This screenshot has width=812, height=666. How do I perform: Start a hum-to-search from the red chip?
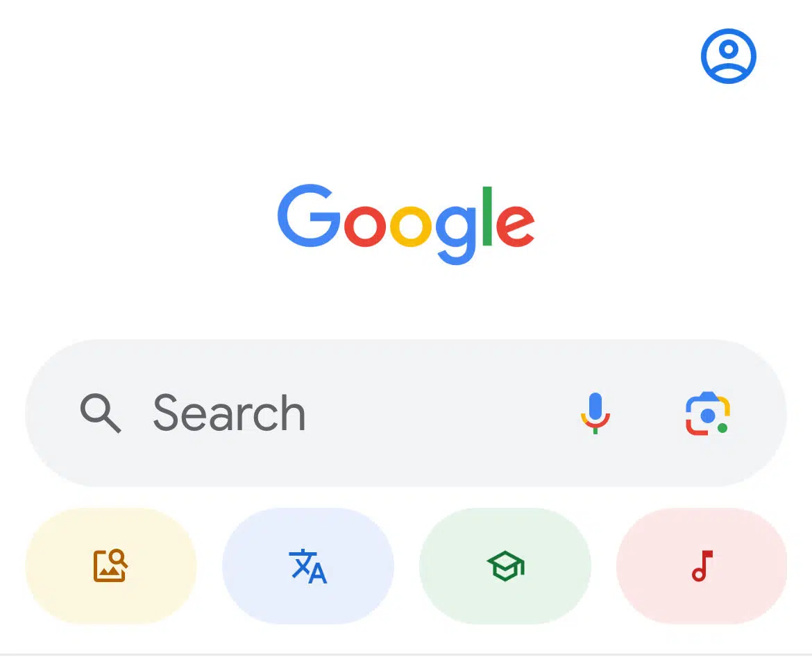[x=702, y=566]
